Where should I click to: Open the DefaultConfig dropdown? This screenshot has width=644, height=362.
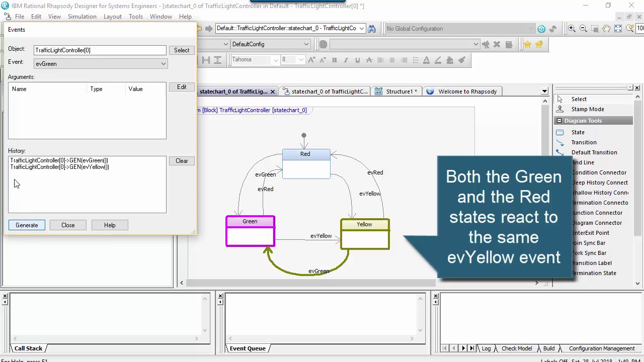(306, 44)
